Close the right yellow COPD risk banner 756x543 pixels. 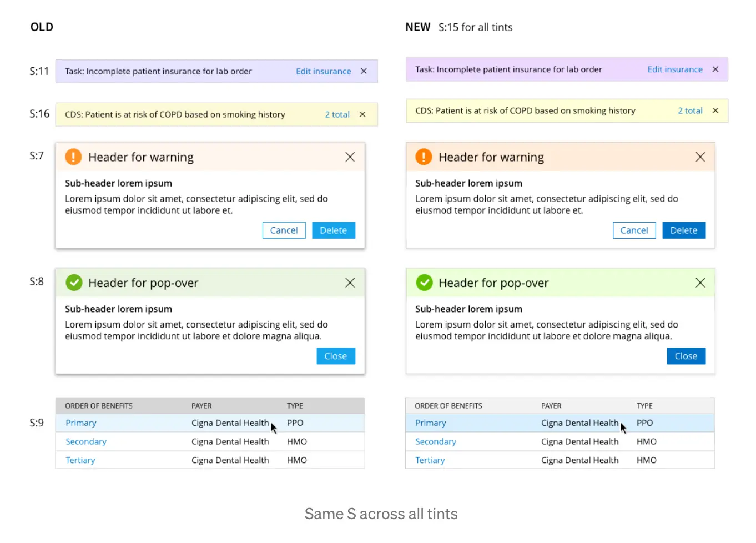(x=715, y=110)
